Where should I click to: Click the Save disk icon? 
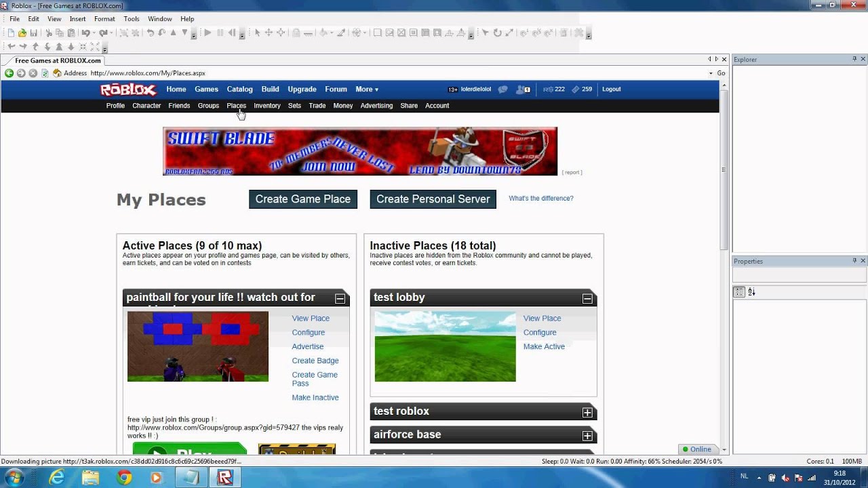(x=33, y=33)
